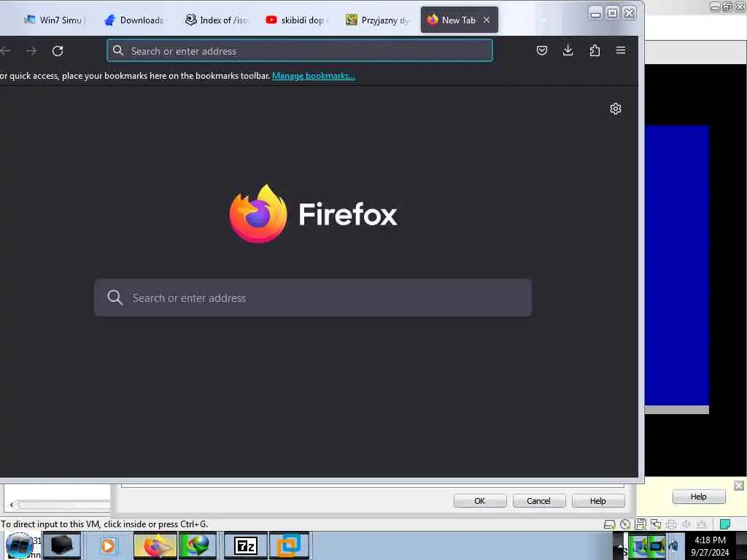Open New Tab personalize gear settings
This screenshot has width=747, height=560.
coord(616,109)
